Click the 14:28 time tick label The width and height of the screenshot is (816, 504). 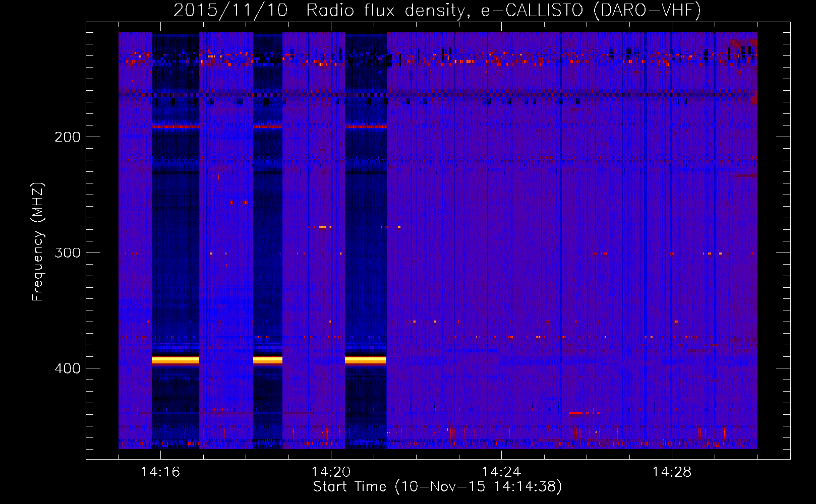click(x=672, y=472)
